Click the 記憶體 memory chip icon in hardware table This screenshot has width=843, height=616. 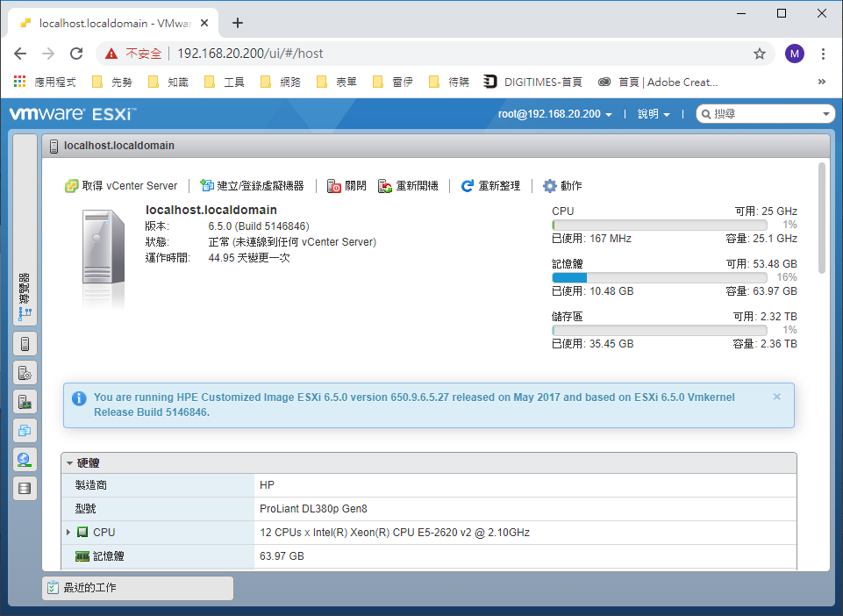pos(82,555)
